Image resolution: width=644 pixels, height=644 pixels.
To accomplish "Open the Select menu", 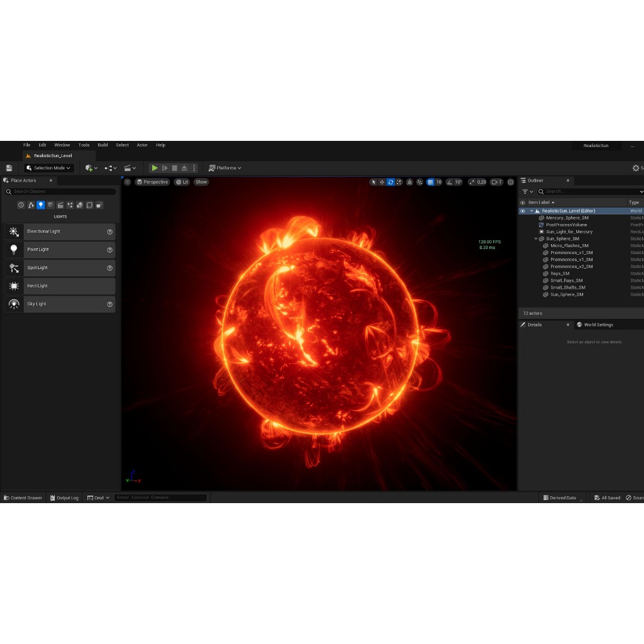I will click(x=123, y=145).
